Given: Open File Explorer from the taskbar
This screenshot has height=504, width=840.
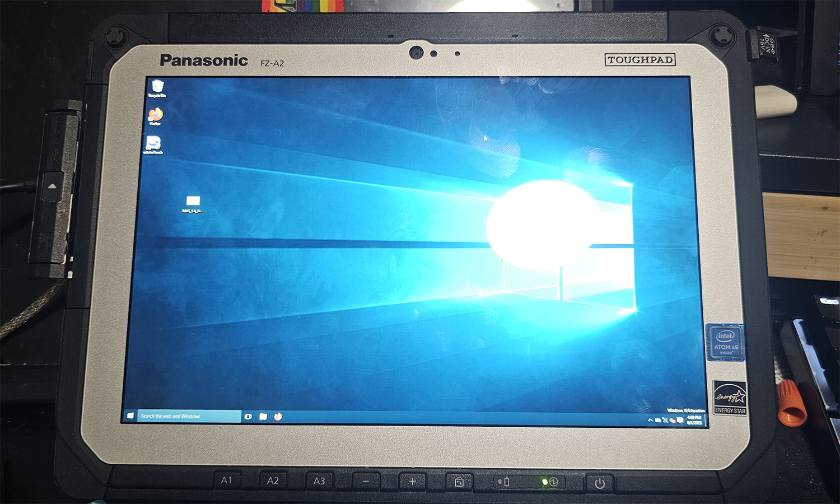Looking at the screenshot, I should 263,416.
